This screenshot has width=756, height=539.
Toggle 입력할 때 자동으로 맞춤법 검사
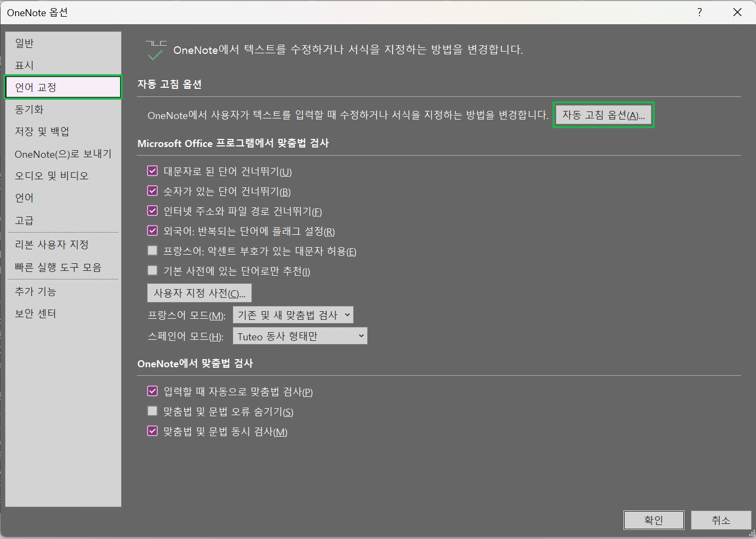152,391
